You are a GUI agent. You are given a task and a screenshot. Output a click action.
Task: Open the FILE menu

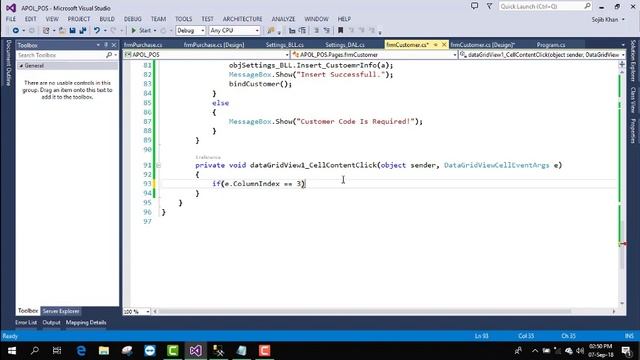[x=11, y=19]
